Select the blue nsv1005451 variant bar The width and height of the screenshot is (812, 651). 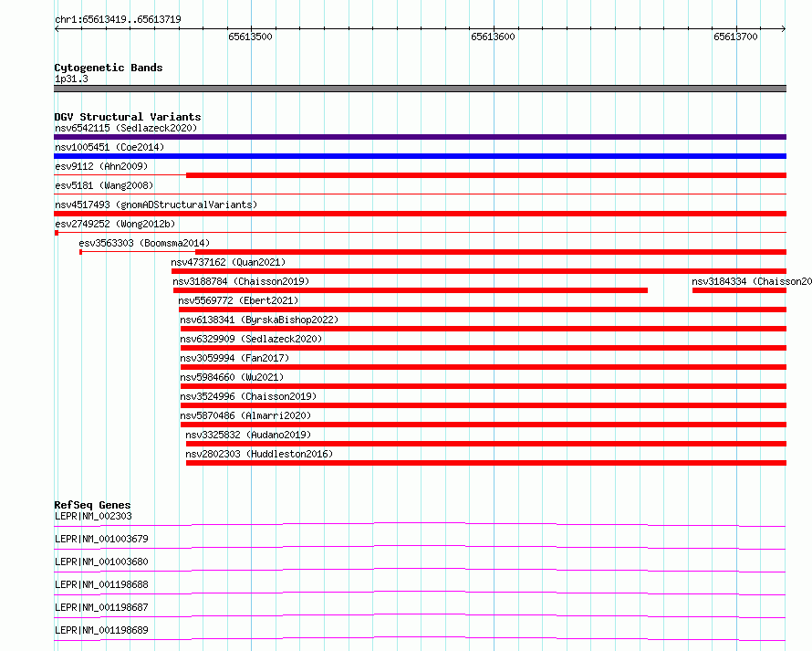(420, 156)
